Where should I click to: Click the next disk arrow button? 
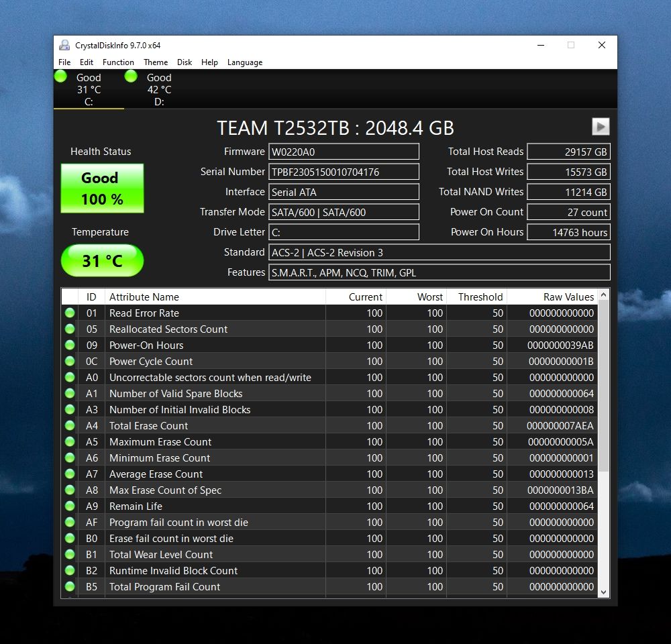pyautogui.click(x=601, y=127)
